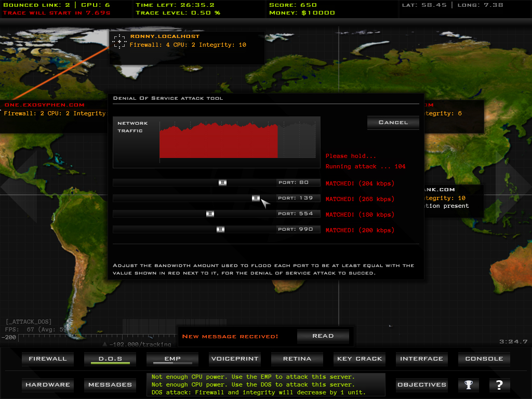The height and width of the screenshot is (399, 532).
Task: Select the one.exosyphen.com server on map
Action: 44,105
